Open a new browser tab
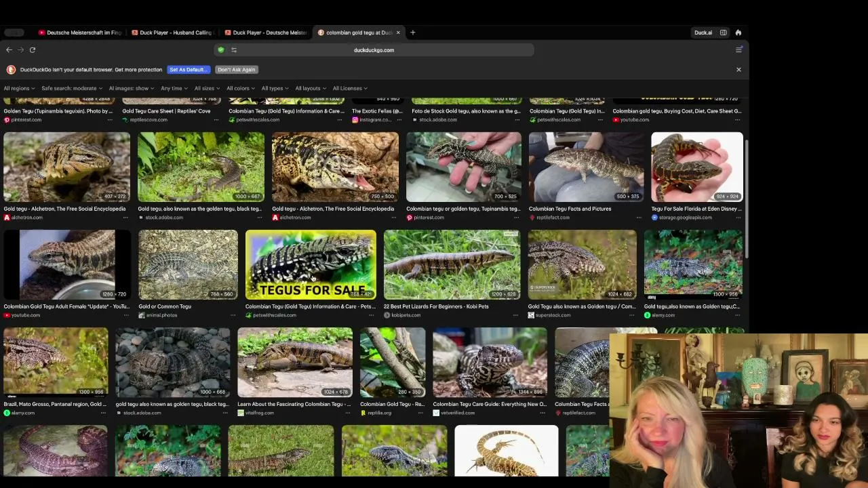868x488 pixels. [x=412, y=33]
